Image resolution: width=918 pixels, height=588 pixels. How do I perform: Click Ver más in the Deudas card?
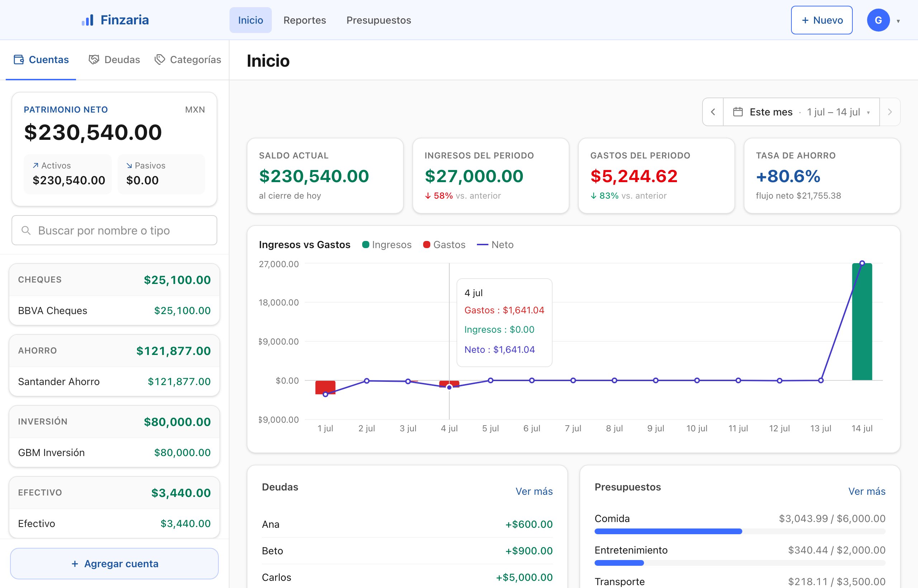click(534, 492)
